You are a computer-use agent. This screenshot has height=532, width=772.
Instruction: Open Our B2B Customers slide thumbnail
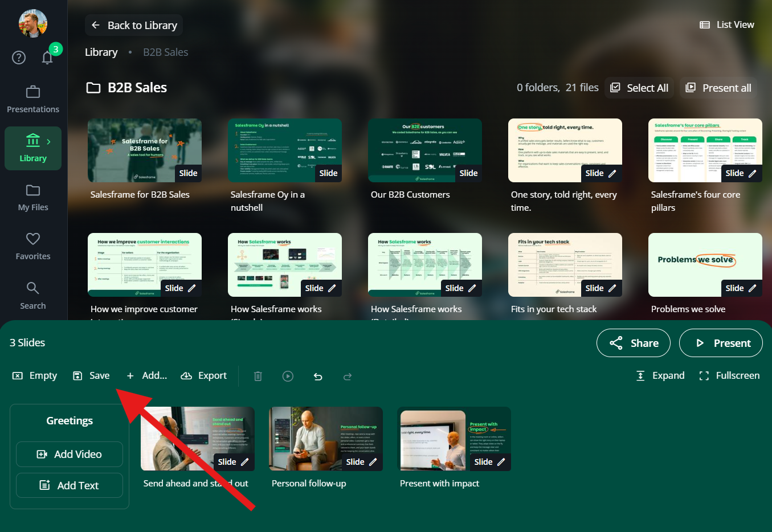425,150
